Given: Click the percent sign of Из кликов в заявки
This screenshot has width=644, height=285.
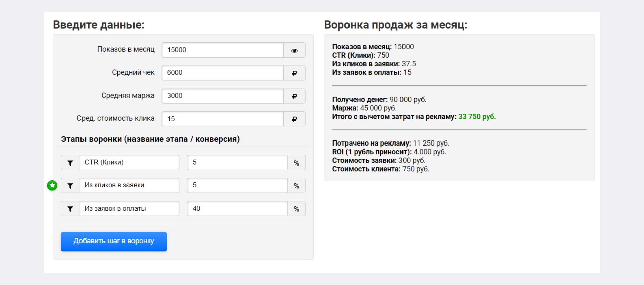Looking at the screenshot, I should (x=296, y=186).
